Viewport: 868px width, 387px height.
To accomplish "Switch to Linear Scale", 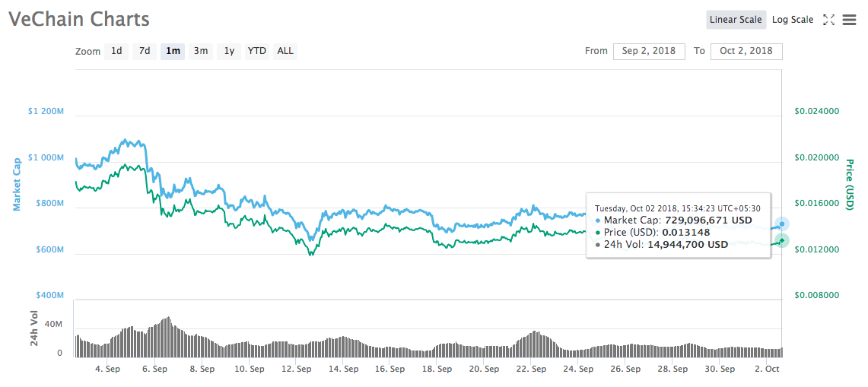I will 736,19.
